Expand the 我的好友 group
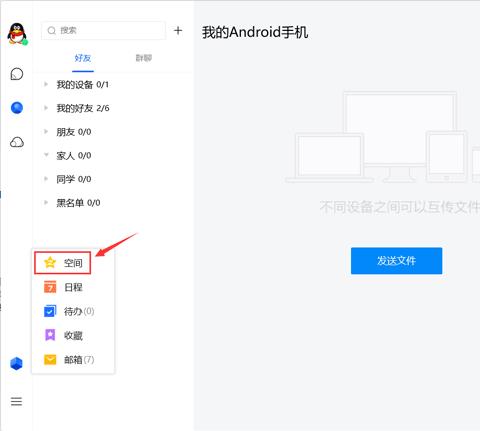 point(113,108)
